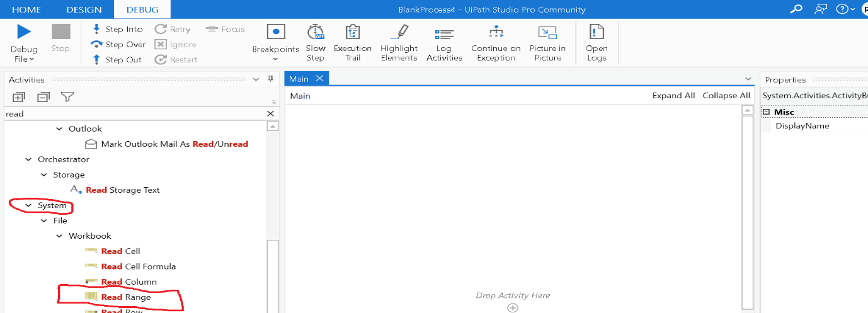This screenshot has height=313, width=868.
Task: Click Step Out in debug ribbon
Action: [x=118, y=59]
